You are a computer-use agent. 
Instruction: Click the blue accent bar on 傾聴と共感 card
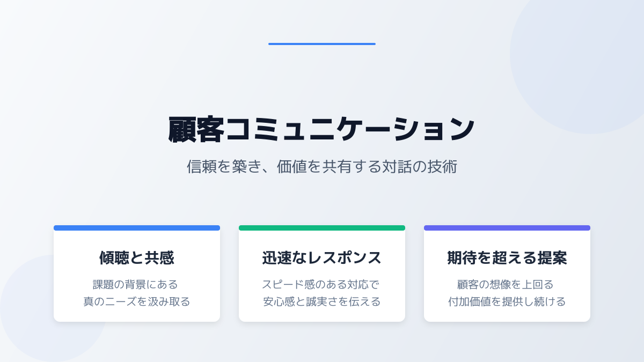point(137,228)
